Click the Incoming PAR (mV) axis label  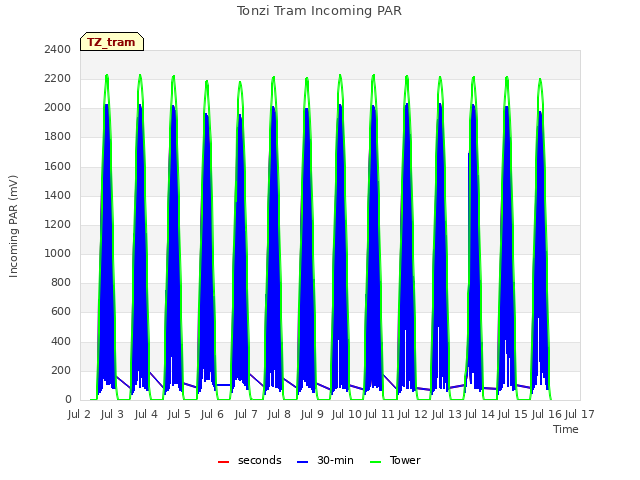[13, 227]
